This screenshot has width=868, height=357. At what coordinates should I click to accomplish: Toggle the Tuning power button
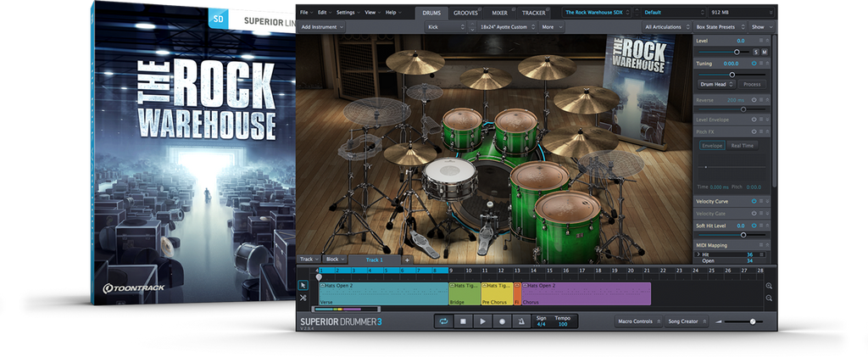754,64
